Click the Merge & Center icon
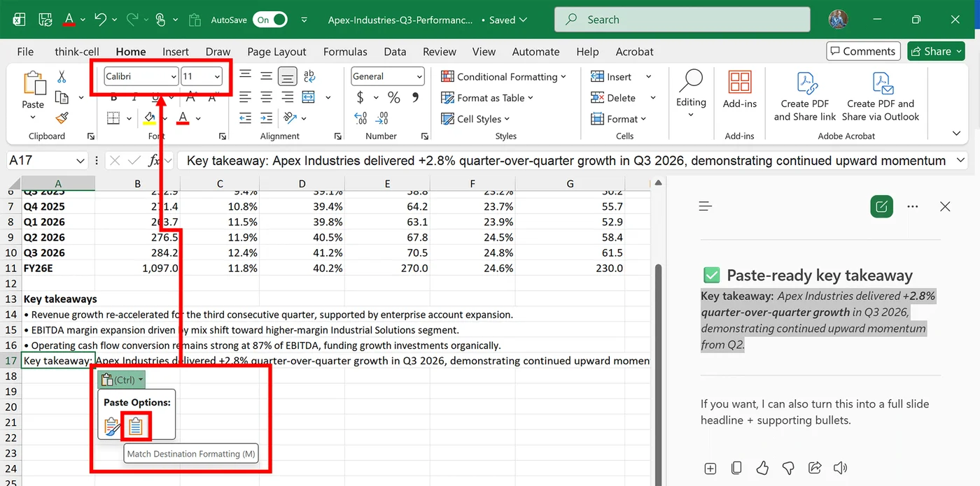 pyautogui.click(x=309, y=97)
